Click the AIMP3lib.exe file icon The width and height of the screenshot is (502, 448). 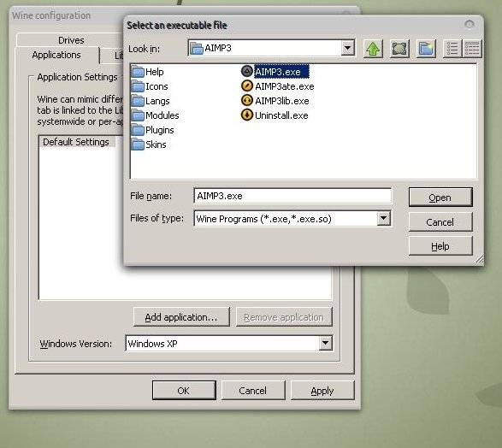pos(247,101)
